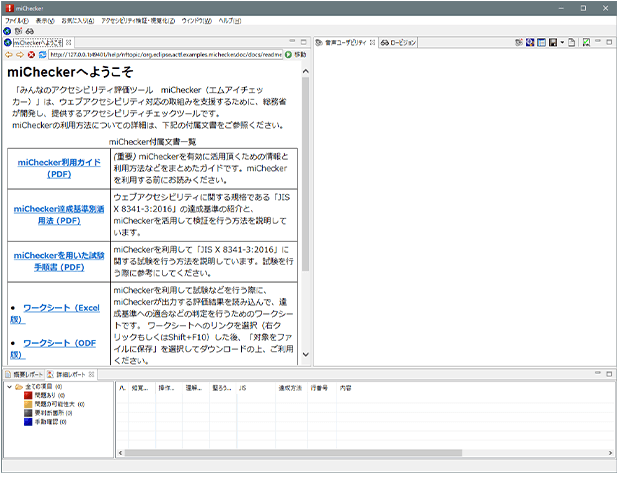Click the welcome page vertical scrollbar thumb
This screenshot has width=618, height=480.
pos(305,174)
